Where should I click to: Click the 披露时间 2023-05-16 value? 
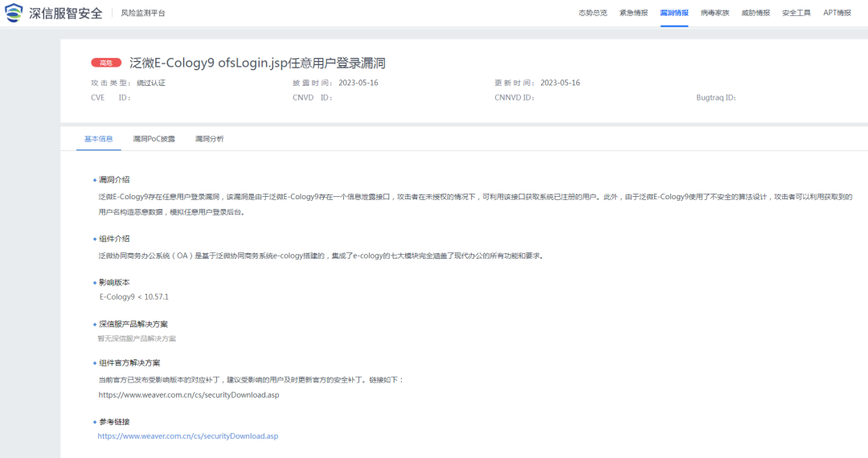pyautogui.click(x=358, y=83)
